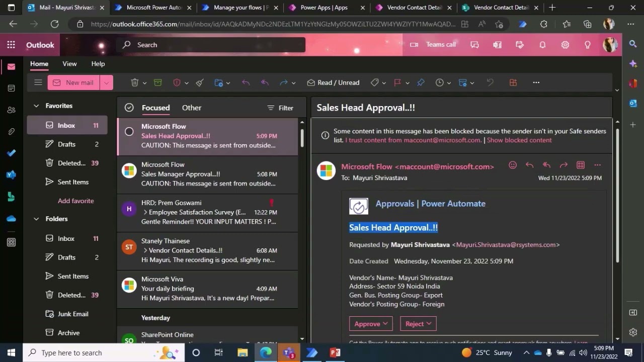Click Forward arrow in the toolbar ribbon
The width and height of the screenshot is (644, 362).
coord(284,82)
